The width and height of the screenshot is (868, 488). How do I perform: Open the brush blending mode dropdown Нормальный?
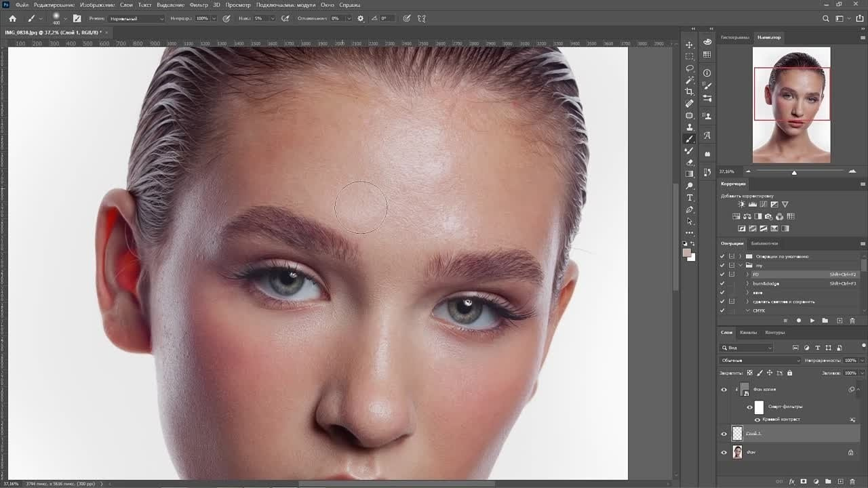[x=136, y=18]
